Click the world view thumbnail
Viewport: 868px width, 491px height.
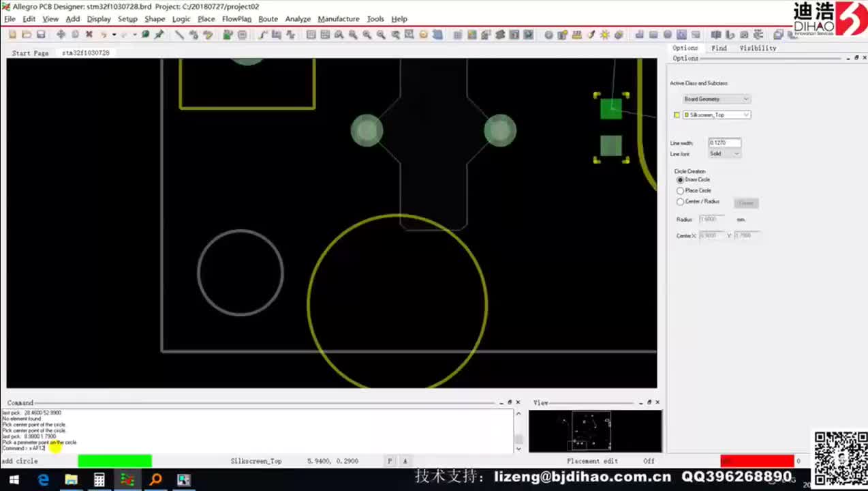[595, 430]
